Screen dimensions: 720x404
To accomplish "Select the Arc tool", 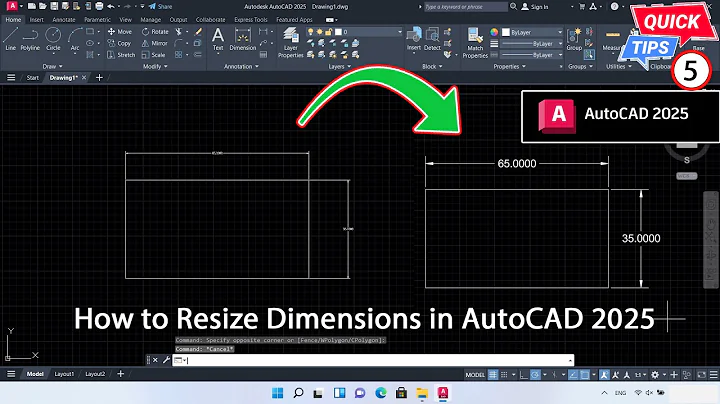I will point(75,39).
